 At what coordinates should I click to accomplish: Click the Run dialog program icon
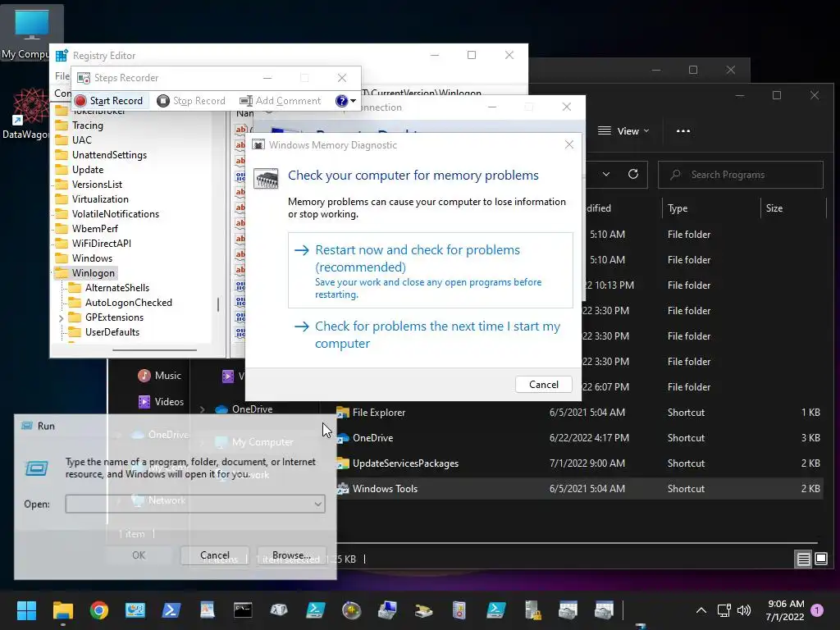[37, 468]
